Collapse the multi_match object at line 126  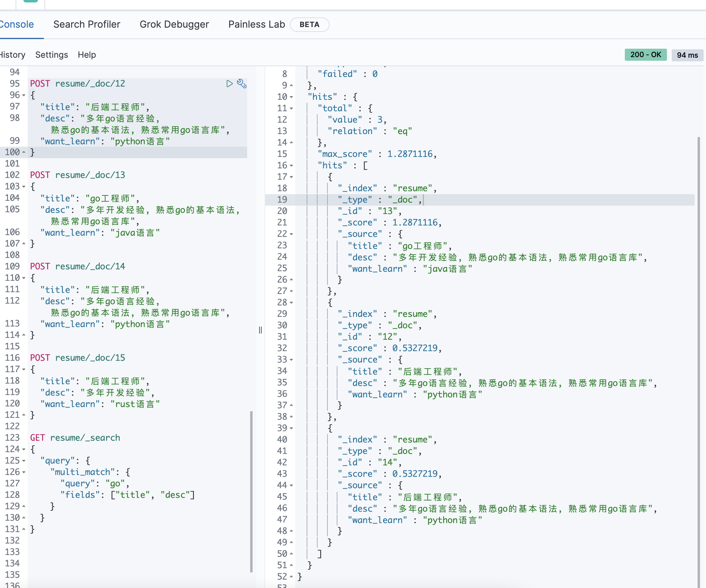point(24,472)
